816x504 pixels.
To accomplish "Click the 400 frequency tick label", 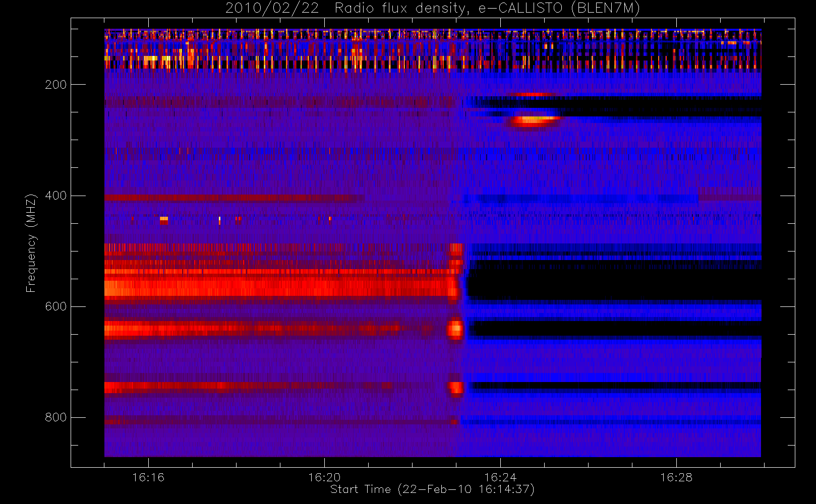I will click(x=55, y=196).
